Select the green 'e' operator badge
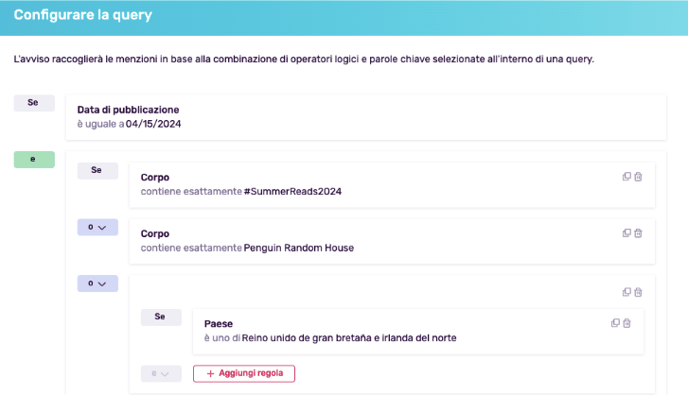The image size is (688, 395). click(x=34, y=159)
